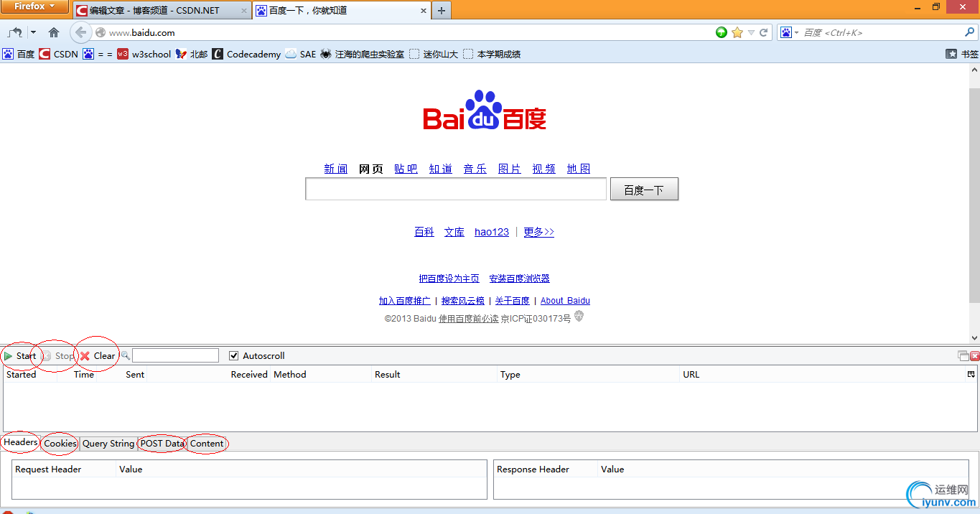Close the Baidu browser tab
The width and height of the screenshot is (980, 514).
pos(423,11)
